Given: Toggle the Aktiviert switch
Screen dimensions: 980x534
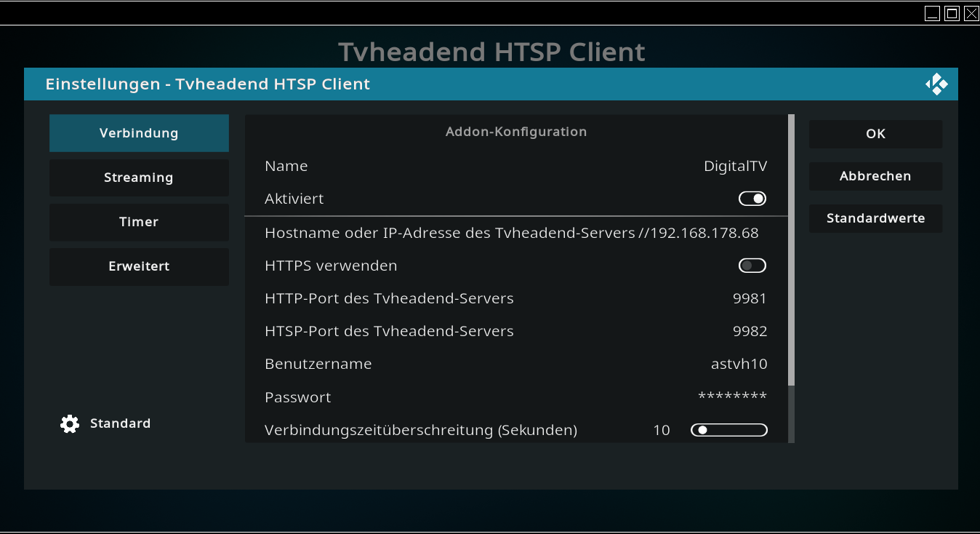Looking at the screenshot, I should [x=752, y=199].
